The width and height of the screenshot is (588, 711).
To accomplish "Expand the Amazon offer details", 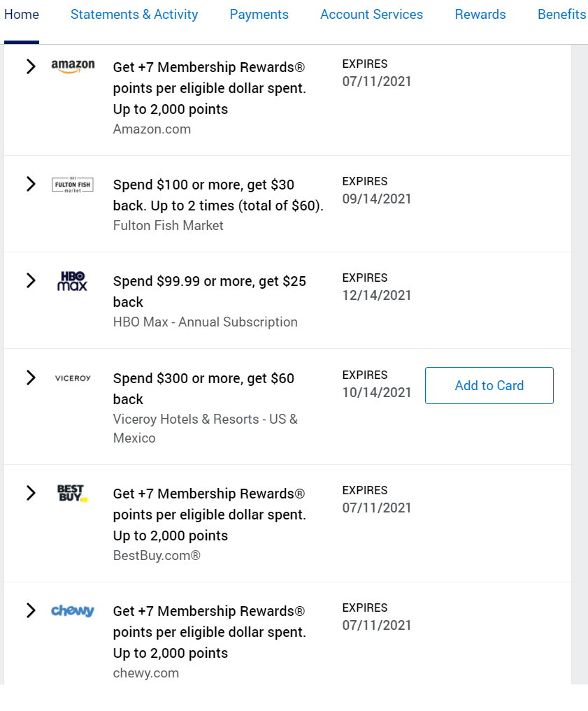I will pyautogui.click(x=31, y=66).
